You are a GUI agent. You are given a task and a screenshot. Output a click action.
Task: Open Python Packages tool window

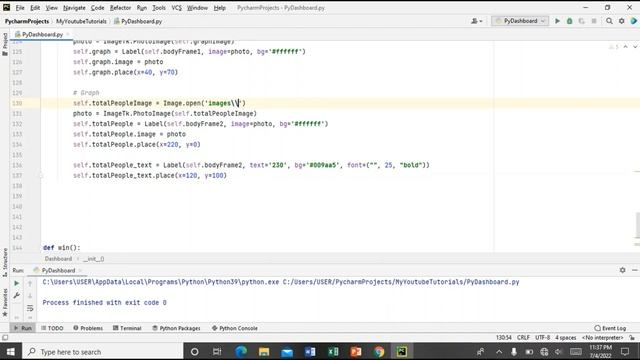pos(176,328)
